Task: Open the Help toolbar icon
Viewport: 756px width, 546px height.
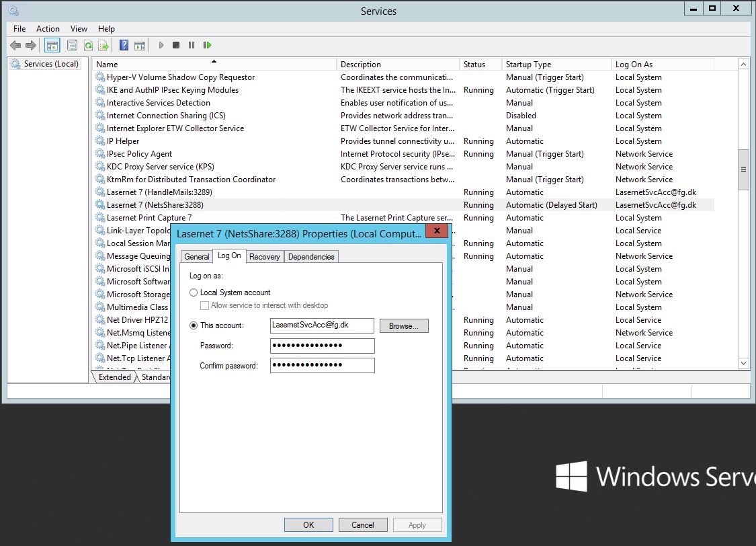Action: [x=124, y=46]
